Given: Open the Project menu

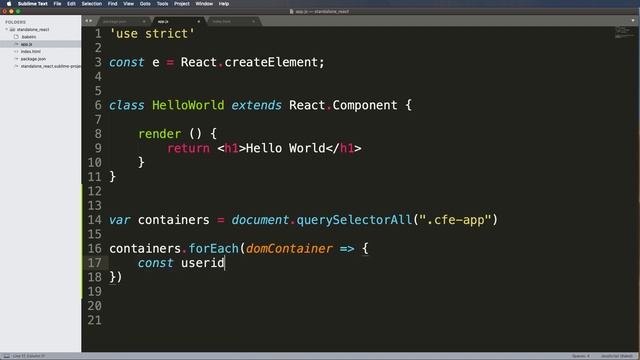Looking at the screenshot, I should (x=182, y=4).
